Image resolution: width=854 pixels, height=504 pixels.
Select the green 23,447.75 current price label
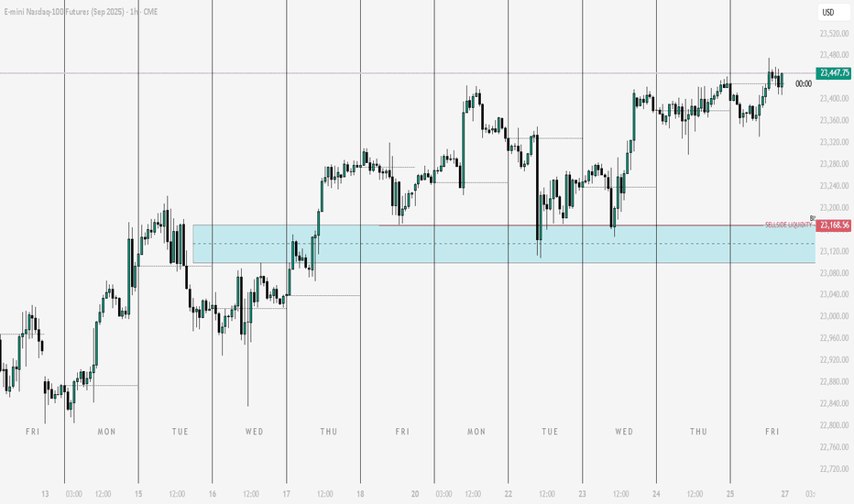tap(833, 73)
